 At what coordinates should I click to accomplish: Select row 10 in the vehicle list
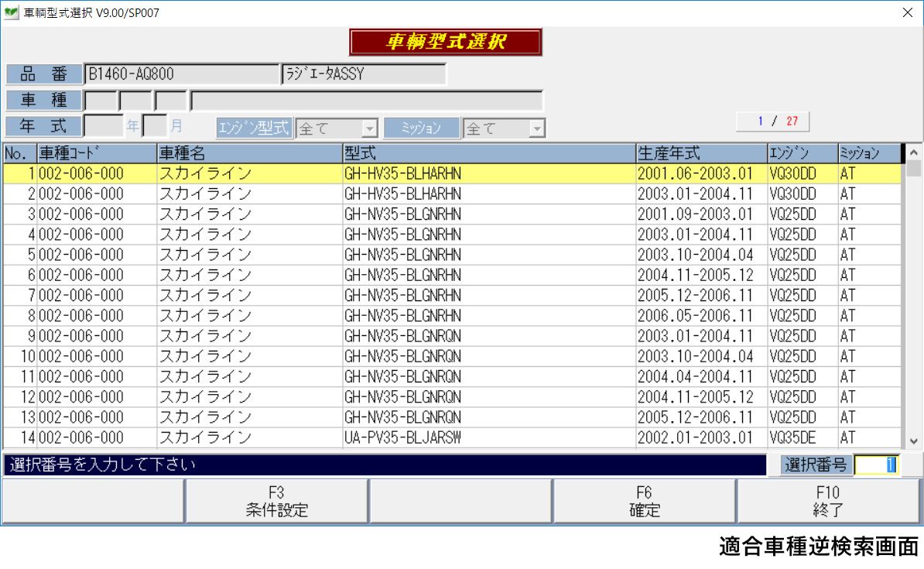(452, 357)
